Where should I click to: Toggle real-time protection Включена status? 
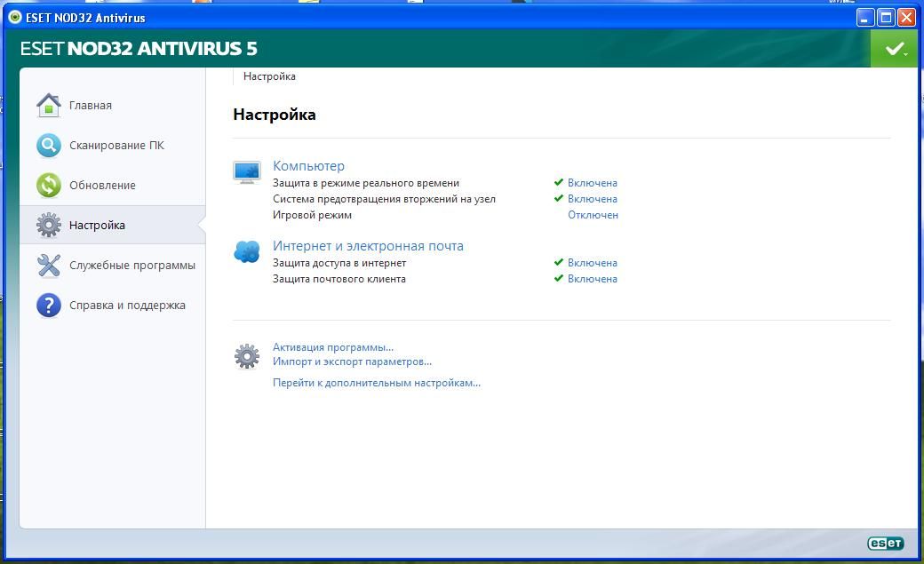pos(592,183)
